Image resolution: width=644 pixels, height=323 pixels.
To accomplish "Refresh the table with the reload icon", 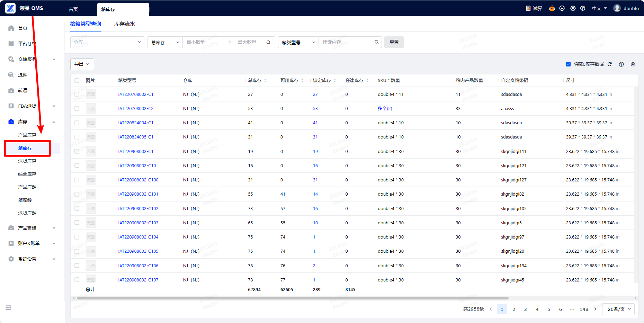I will pyautogui.click(x=610, y=64).
